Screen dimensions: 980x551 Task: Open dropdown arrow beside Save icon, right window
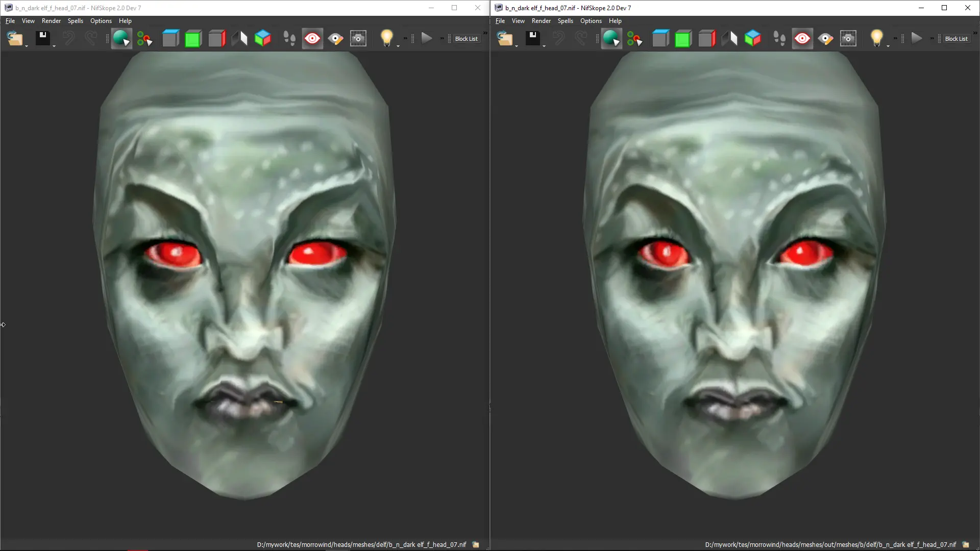tap(544, 46)
